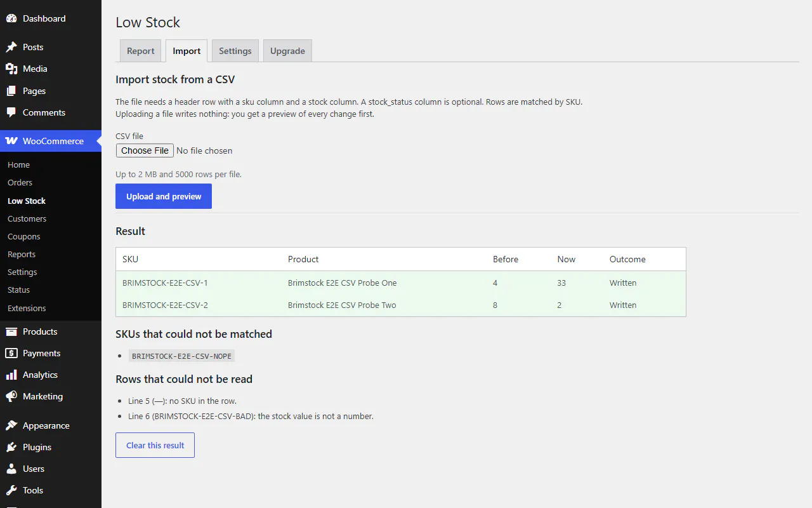The width and height of the screenshot is (812, 508).
Task: Click the Products archive box icon
Action: coord(11,331)
